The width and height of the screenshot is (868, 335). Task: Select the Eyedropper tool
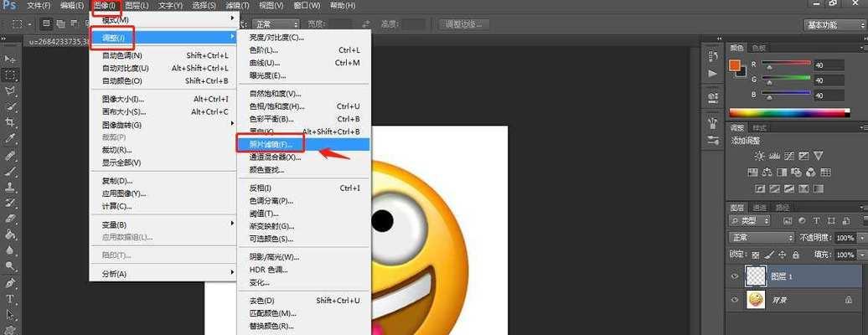click(10, 138)
